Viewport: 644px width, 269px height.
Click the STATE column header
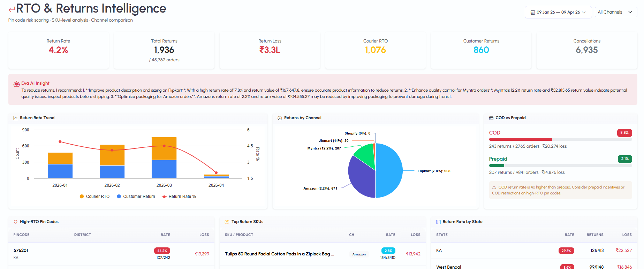[442, 235]
